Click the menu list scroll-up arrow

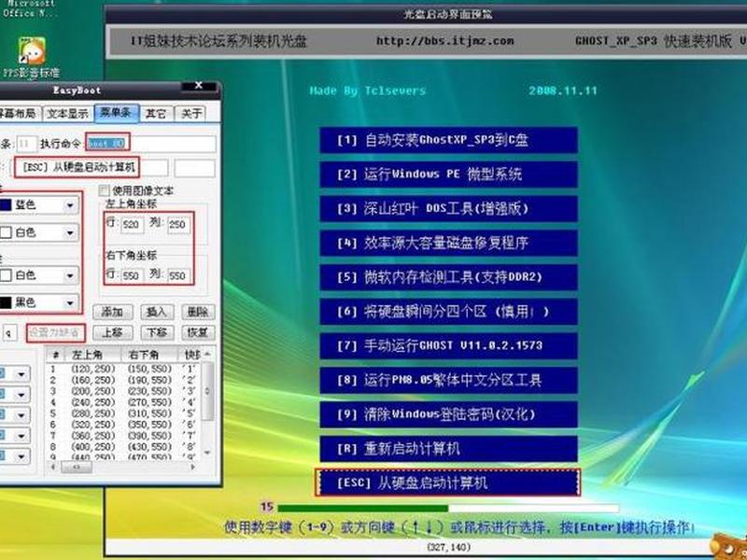pyautogui.click(x=207, y=355)
